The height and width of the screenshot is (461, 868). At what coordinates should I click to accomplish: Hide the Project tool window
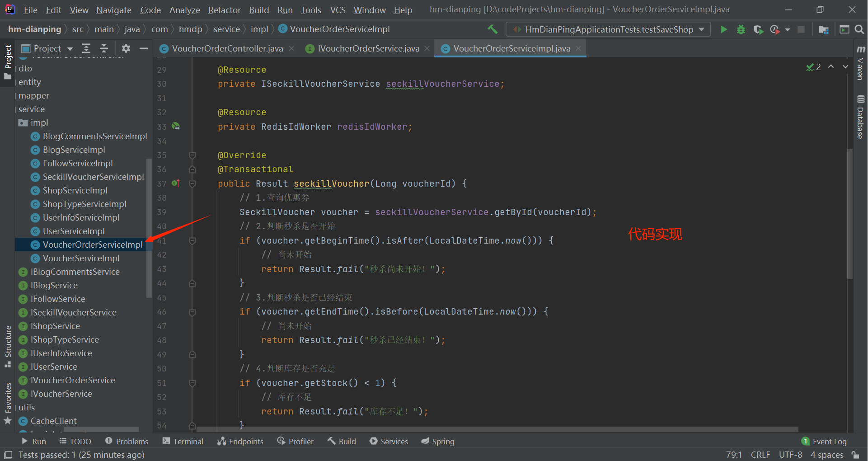click(144, 48)
